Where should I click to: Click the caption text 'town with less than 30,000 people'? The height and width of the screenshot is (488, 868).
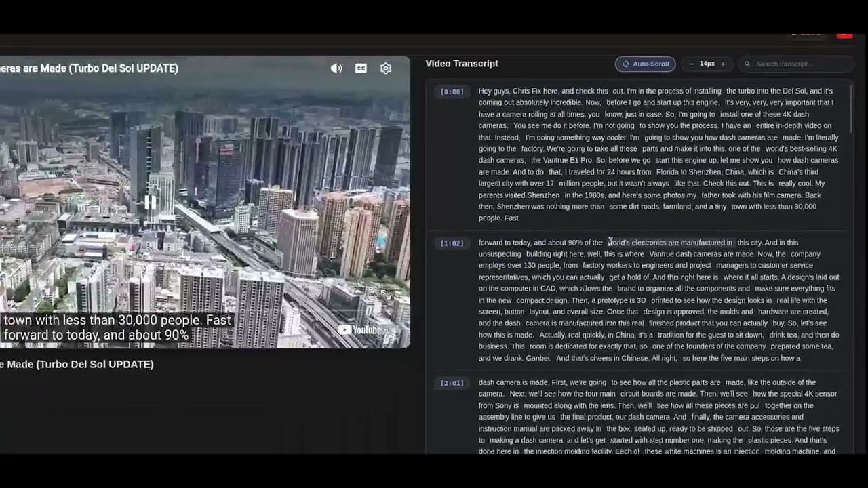pyautogui.click(x=118, y=320)
